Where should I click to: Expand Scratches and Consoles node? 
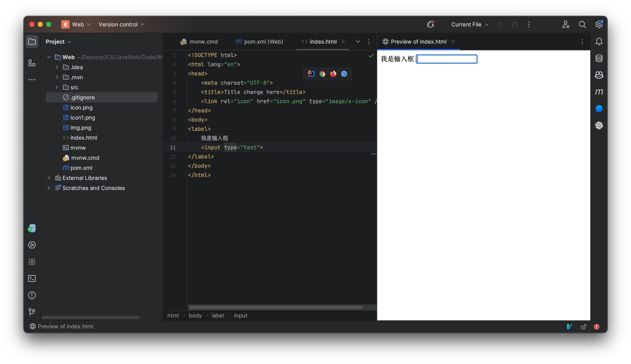[x=49, y=188]
